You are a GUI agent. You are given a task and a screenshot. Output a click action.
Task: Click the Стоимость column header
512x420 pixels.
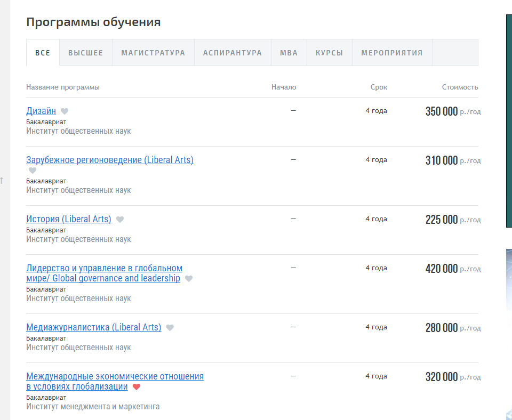pos(460,87)
